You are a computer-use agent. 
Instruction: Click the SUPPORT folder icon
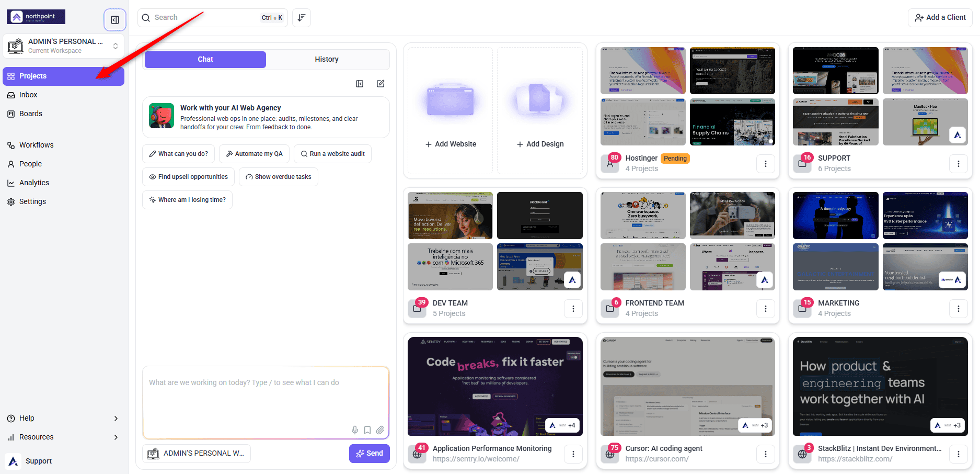(802, 164)
